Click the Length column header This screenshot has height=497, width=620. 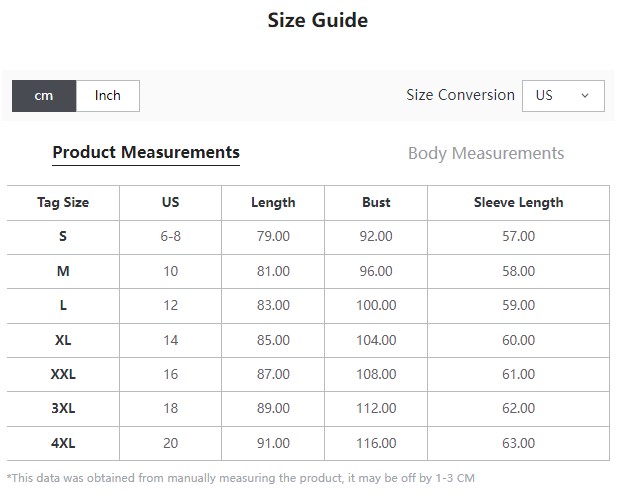(x=273, y=202)
